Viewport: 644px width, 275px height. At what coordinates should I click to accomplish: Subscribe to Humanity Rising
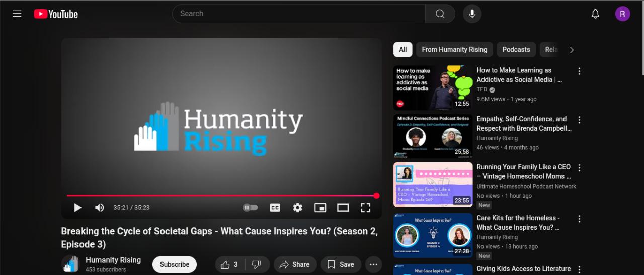(x=175, y=264)
